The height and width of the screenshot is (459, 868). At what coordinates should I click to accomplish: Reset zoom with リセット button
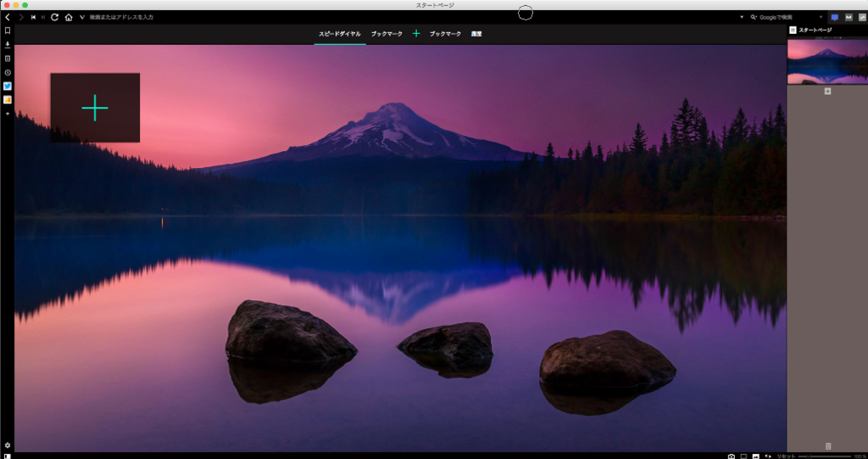[786, 456]
